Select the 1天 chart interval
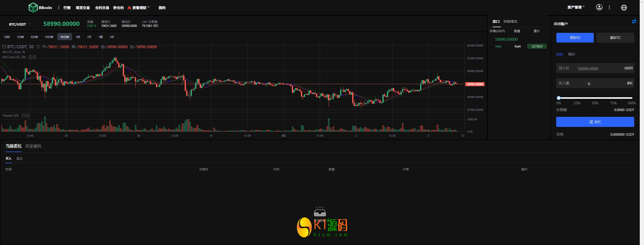The height and width of the screenshot is (245, 644). [x=89, y=37]
